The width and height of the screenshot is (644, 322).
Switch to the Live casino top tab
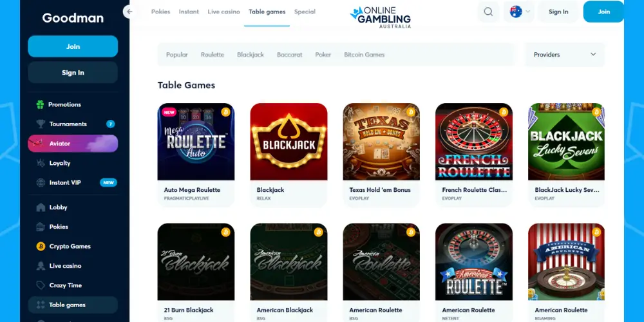224,12
